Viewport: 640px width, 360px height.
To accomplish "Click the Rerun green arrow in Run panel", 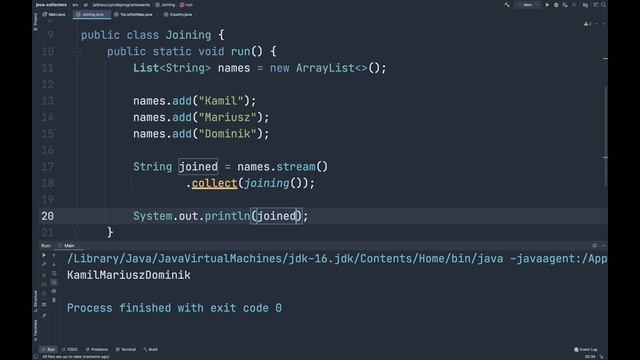I will pyautogui.click(x=44, y=255).
